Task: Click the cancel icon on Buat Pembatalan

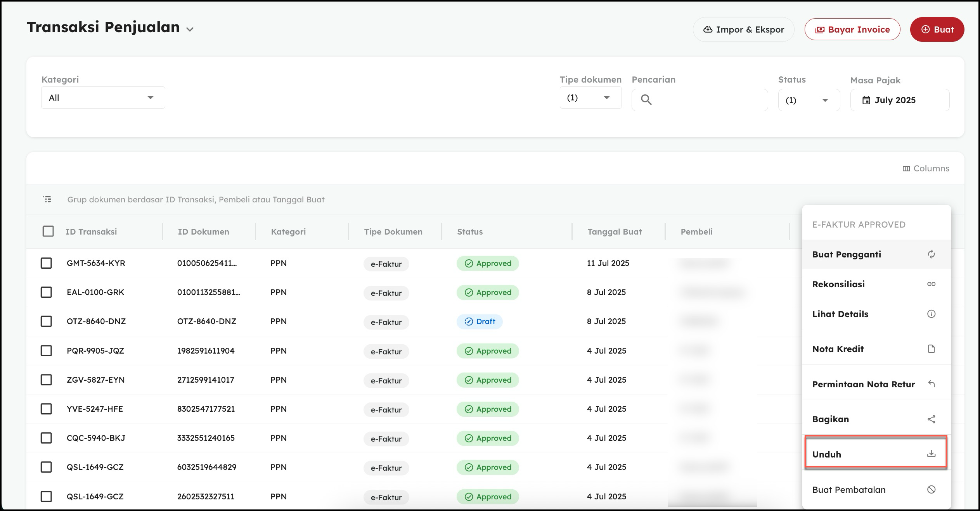Action: point(931,489)
